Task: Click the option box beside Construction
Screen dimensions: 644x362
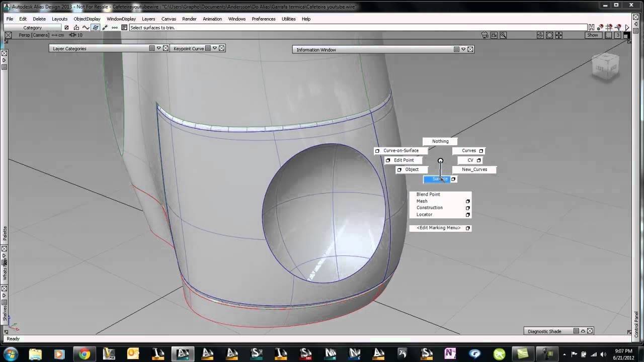Action: (468, 208)
